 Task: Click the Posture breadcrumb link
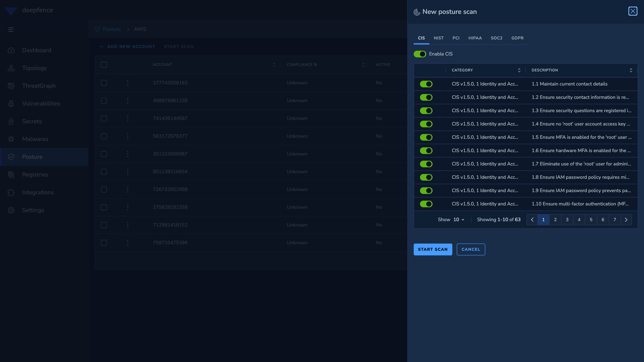pyautogui.click(x=111, y=29)
